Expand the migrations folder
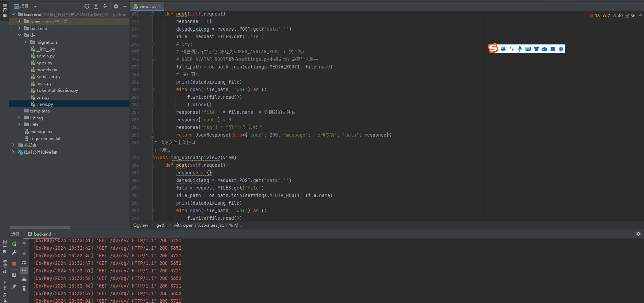The height and width of the screenshot is (303, 644). (26, 42)
